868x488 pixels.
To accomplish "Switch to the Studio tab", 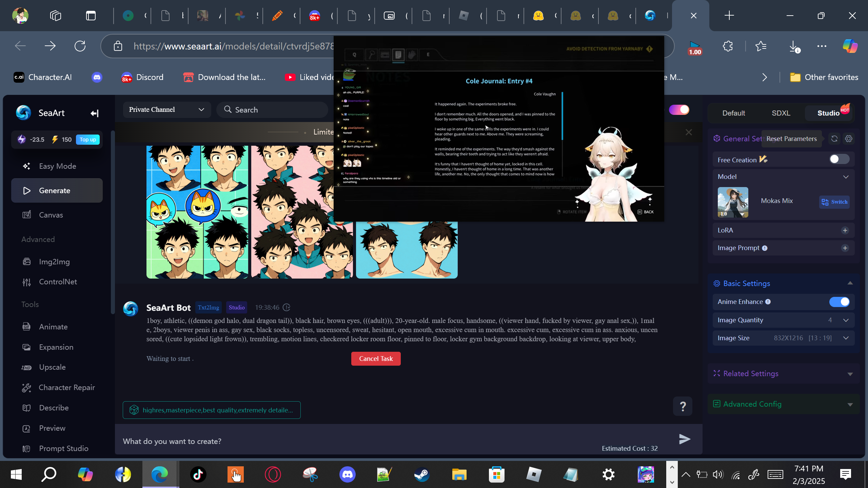I will 828,113.
